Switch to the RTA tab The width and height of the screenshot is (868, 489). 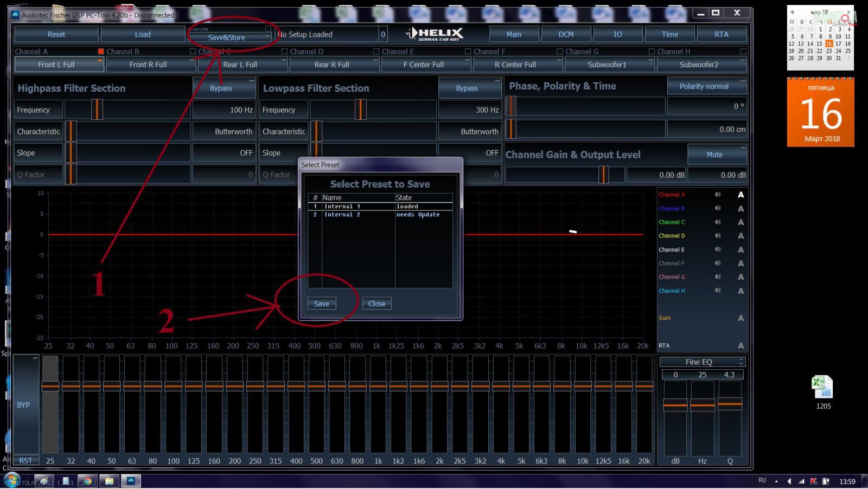coord(722,34)
